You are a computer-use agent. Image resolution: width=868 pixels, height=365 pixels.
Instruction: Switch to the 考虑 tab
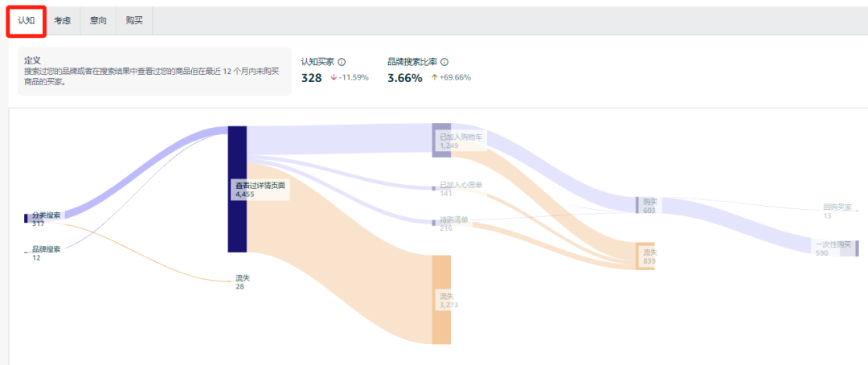tap(62, 21)
